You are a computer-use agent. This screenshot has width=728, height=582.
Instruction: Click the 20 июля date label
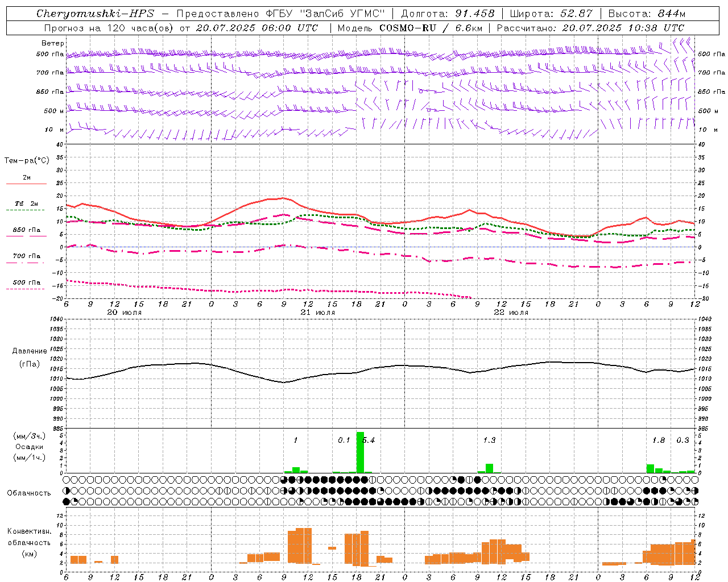coord(125,313)
